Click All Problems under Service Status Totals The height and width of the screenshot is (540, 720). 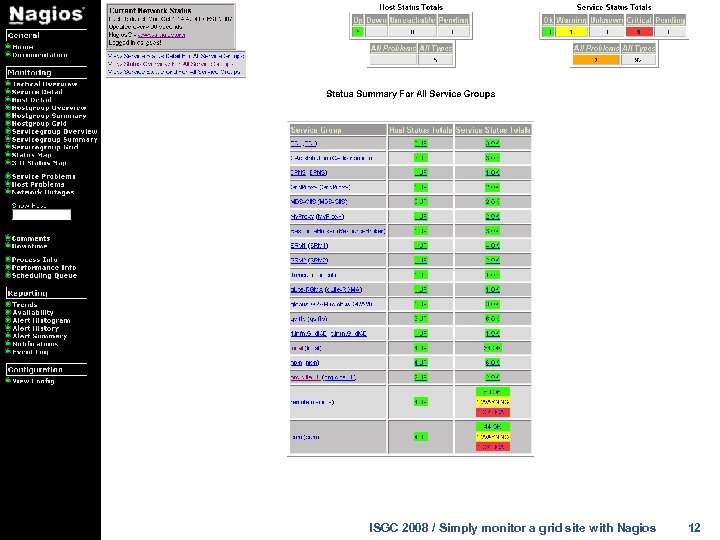point(596,48)
